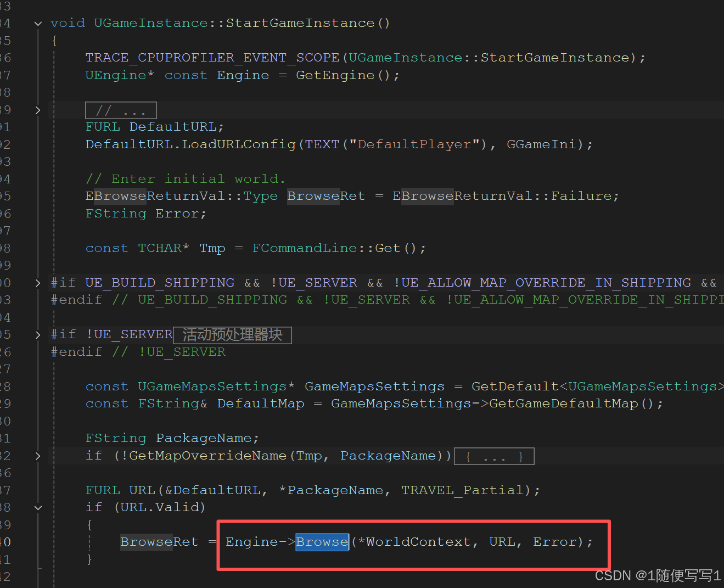
Task: Click UGameMapsSettings* type in the GameMapsSettings declaration
Action: point(216,387)
